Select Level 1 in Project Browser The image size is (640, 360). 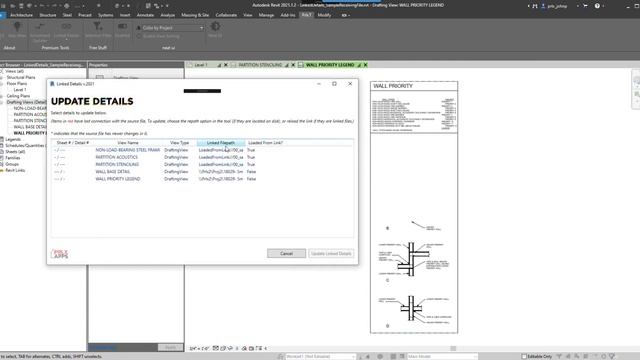(20, 90)
